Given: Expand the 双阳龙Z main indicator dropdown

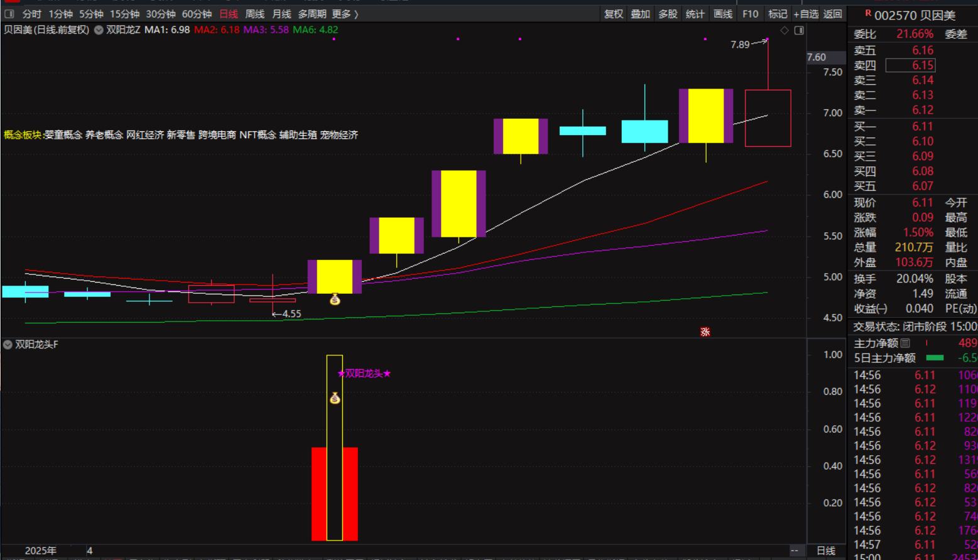Looking at the screenshot, I should click(99, 30).
